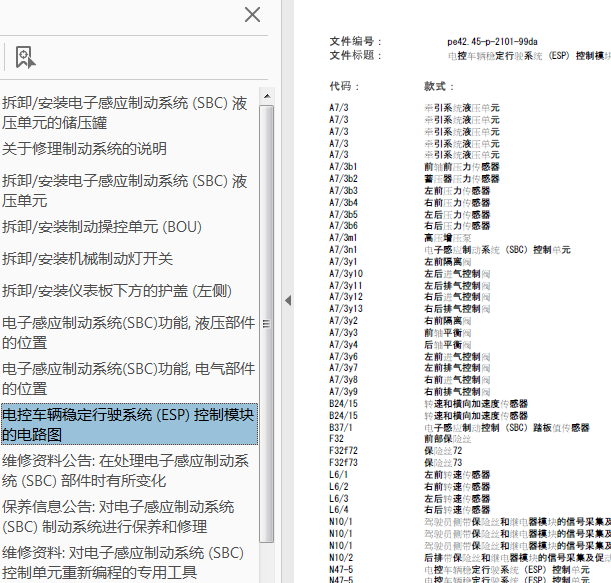Open bookmark 关于修理制动系统的说明

(85, 148)
